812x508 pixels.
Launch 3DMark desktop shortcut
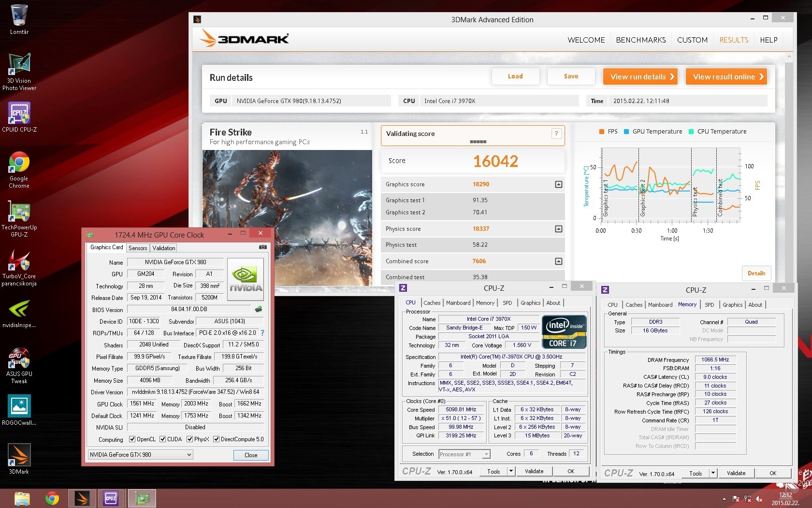19,459
